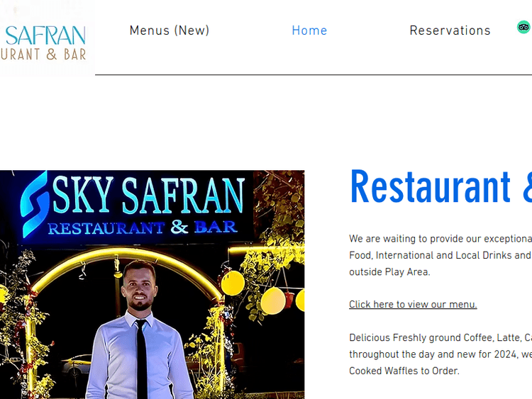
Task: Click the SKY SAFRAN sign text in photo
Action: 149,196
